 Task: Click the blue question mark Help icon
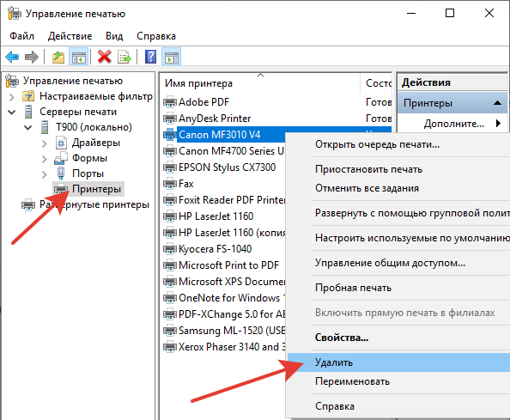pos(150,57)
